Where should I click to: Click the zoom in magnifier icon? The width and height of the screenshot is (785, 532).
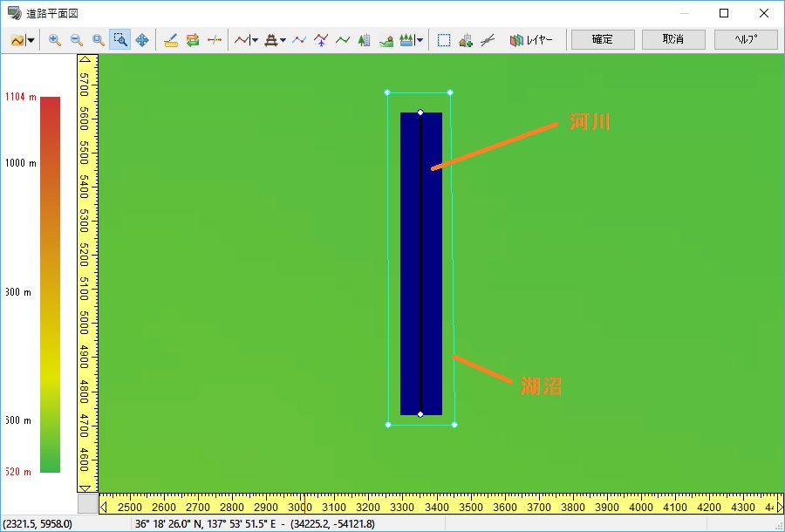pos(55,40)
